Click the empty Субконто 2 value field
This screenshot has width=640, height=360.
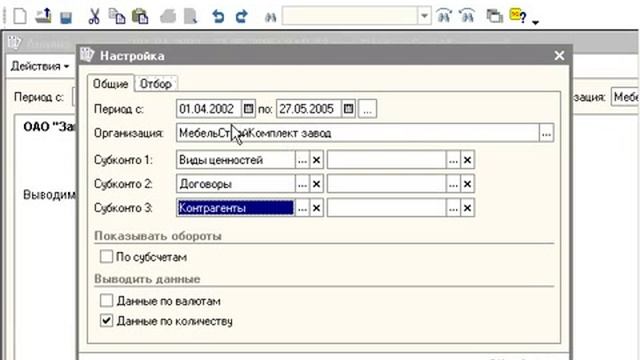[387, 184]
